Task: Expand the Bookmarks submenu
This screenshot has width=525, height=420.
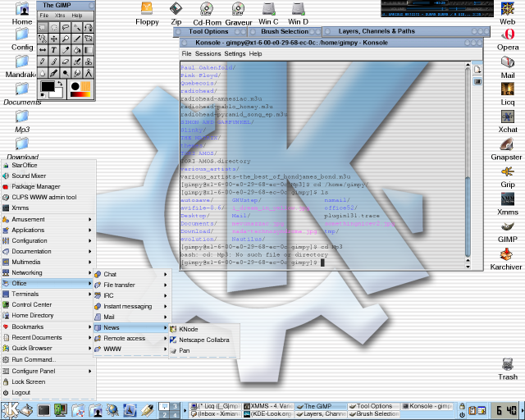Action: pos(48,326)
